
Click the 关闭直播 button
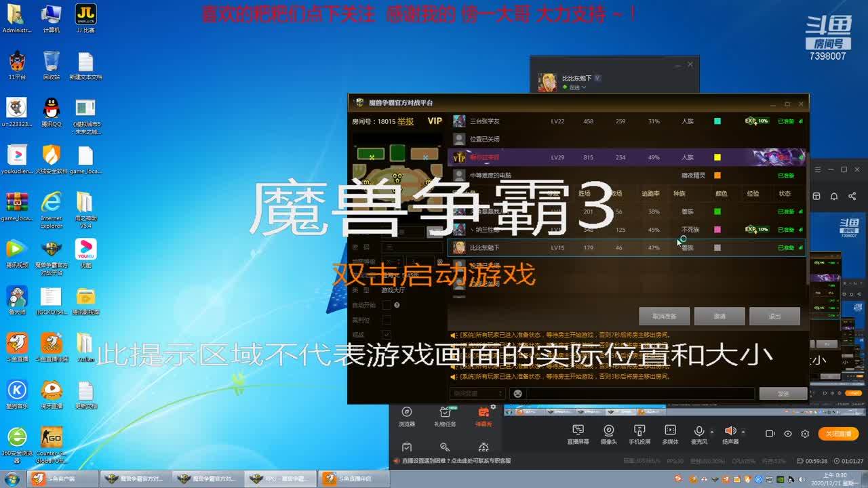838,434
